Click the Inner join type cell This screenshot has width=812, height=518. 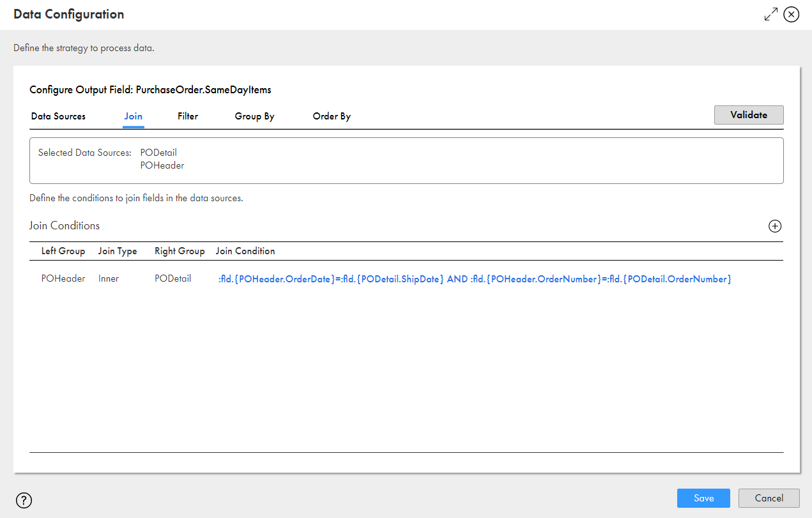coord(109,278)
